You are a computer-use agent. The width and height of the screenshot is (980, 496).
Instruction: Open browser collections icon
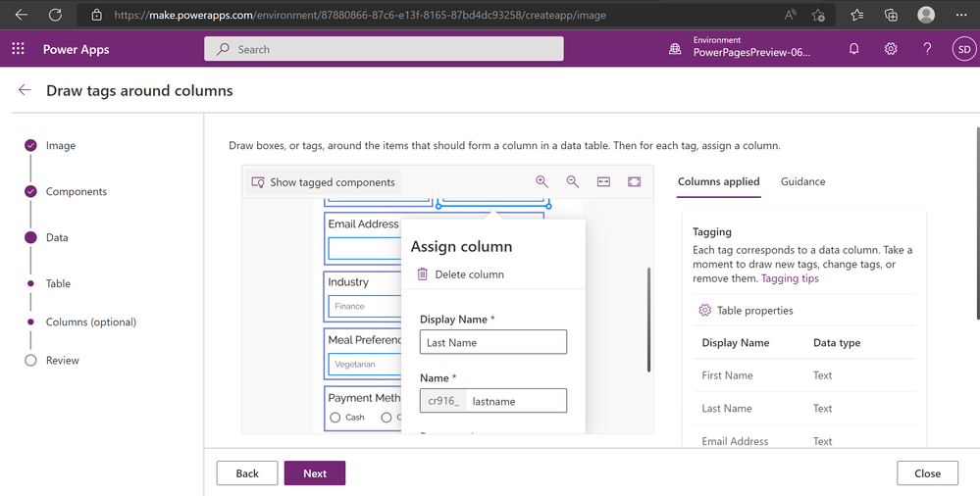click(892, 15)
